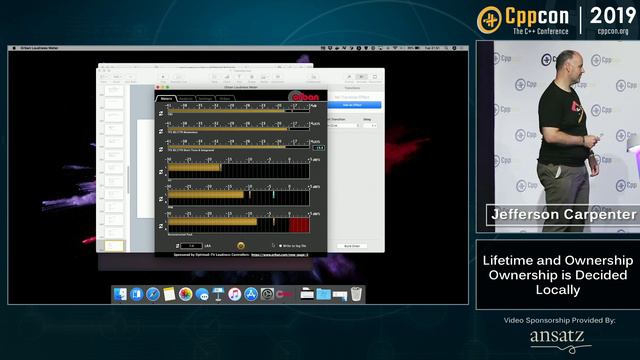Click the icon beside the Reconstructed Peak meter
640x360 pixels.
(x=161, y=226)
